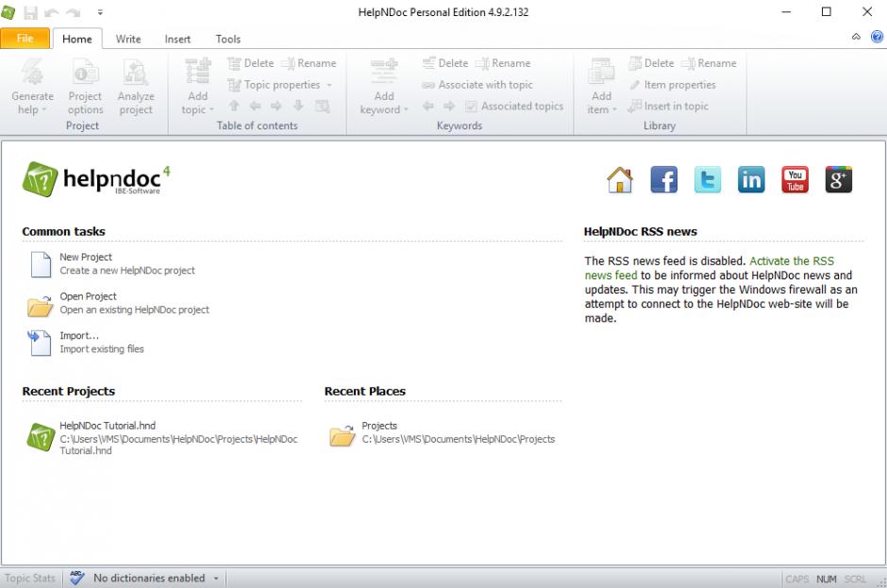The height and width of the screenshot is (588, 887).
Task: Switch to the Home ribbon tab
Action: click(x=77, y=39)
